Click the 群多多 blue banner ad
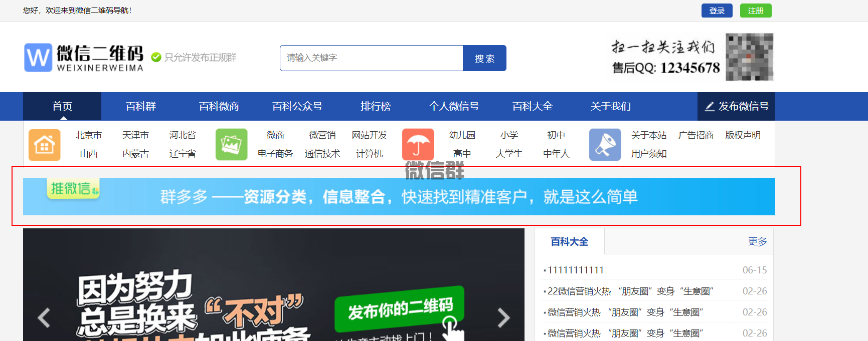The height and width of the screenshot is (341, 868). (x=399, y=196)
